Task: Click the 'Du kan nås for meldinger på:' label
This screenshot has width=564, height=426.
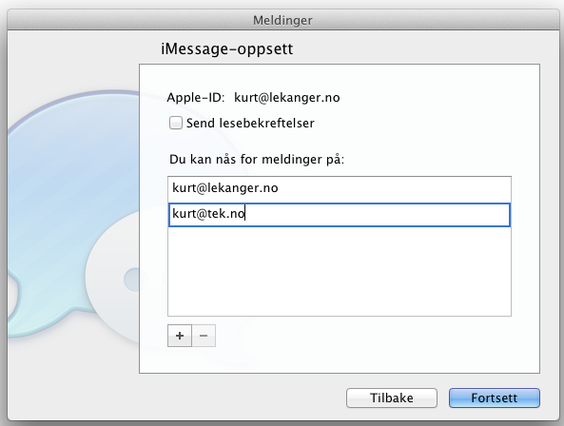Action: click(x=256, y=159)
